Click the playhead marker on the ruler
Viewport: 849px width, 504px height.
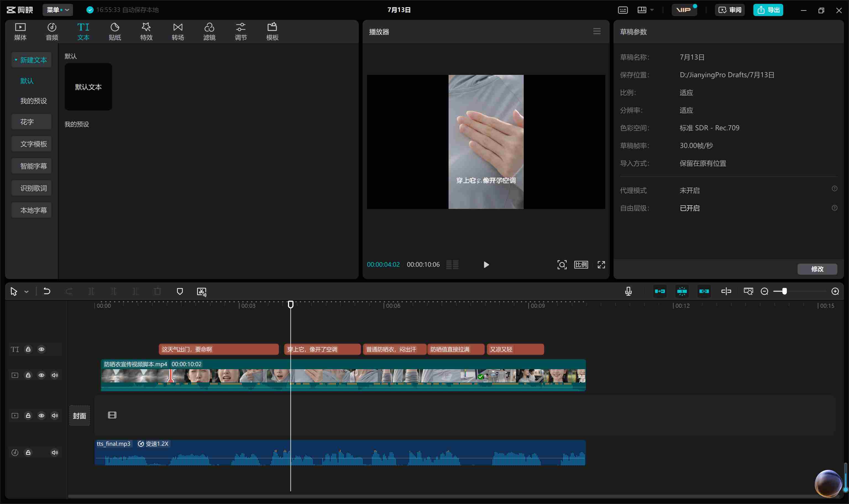click(291, 304)
